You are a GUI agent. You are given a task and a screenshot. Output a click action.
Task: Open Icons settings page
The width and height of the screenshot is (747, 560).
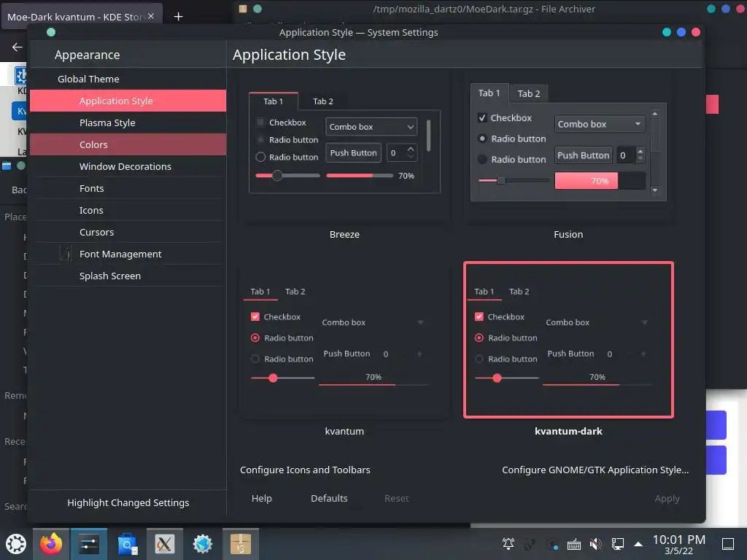128,211
